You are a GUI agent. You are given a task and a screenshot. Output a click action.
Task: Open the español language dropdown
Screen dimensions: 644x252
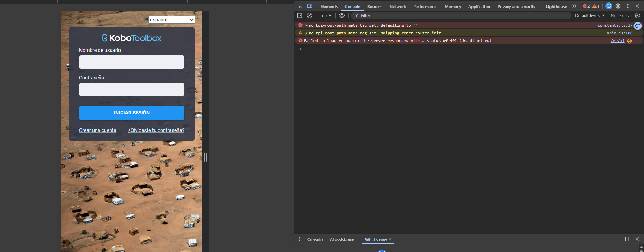[x=171, y=20]
